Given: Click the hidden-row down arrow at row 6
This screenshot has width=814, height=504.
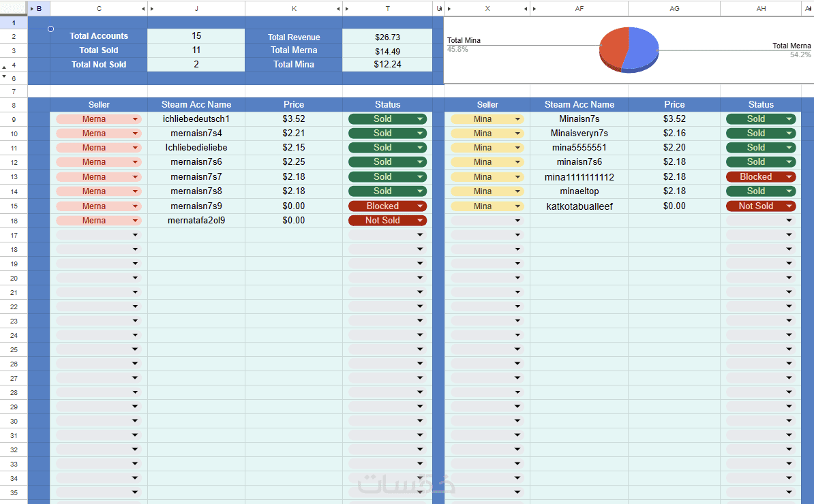Looking at the screenshot, I should [4, 76].
